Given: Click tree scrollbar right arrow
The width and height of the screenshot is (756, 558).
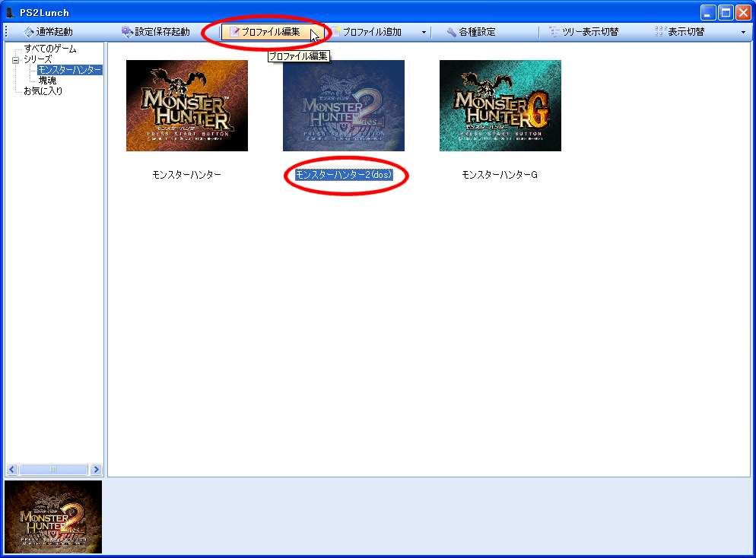Looking at the screenshot, I should 96,469.
